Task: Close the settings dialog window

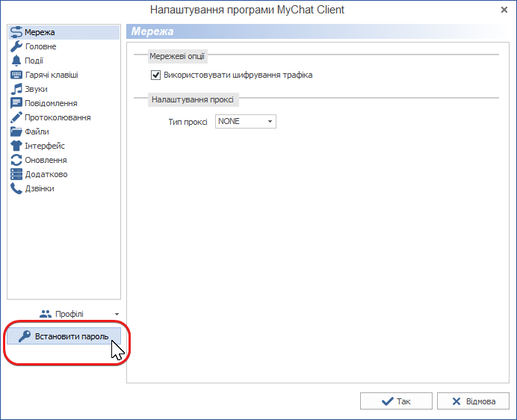Action: [x=504, y=10]
